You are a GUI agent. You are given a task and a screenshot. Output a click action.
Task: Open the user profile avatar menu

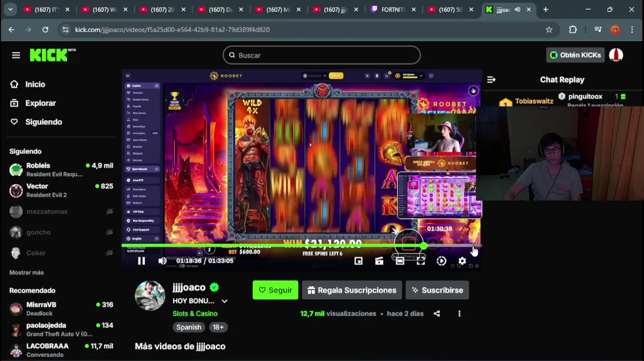point(616,55)
